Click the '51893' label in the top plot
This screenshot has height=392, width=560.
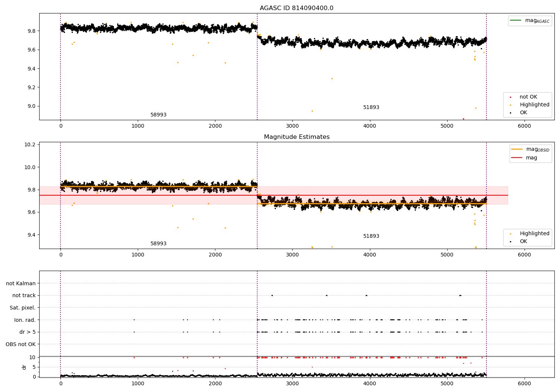click(x=371, y=108)
